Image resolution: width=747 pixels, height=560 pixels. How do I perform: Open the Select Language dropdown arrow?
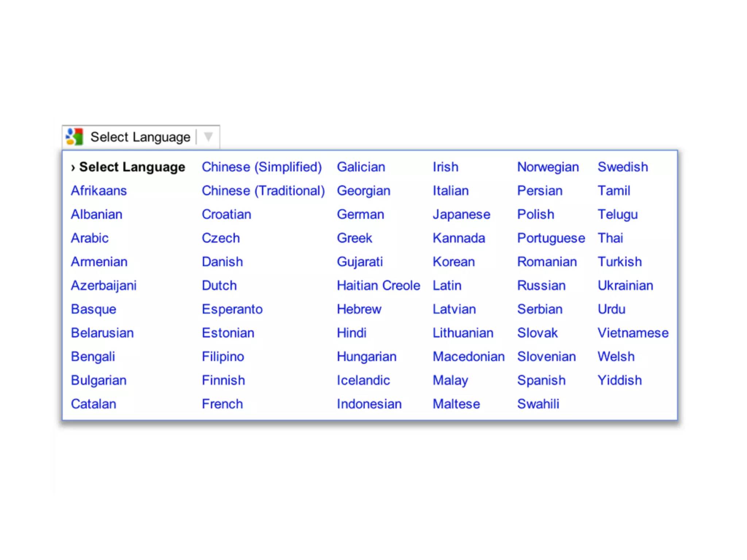[x=208, y=137]
